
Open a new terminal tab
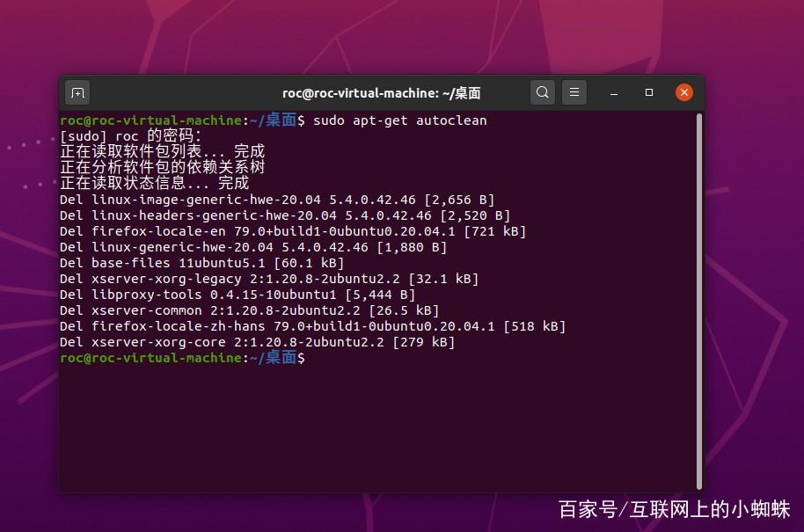click(x=77, y=91)
